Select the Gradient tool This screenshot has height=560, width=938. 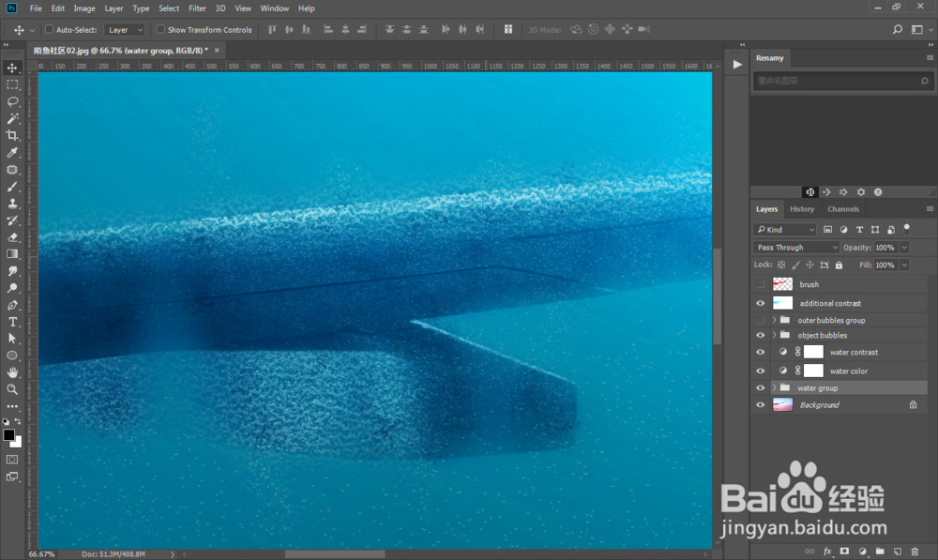(x=12, y=254)
